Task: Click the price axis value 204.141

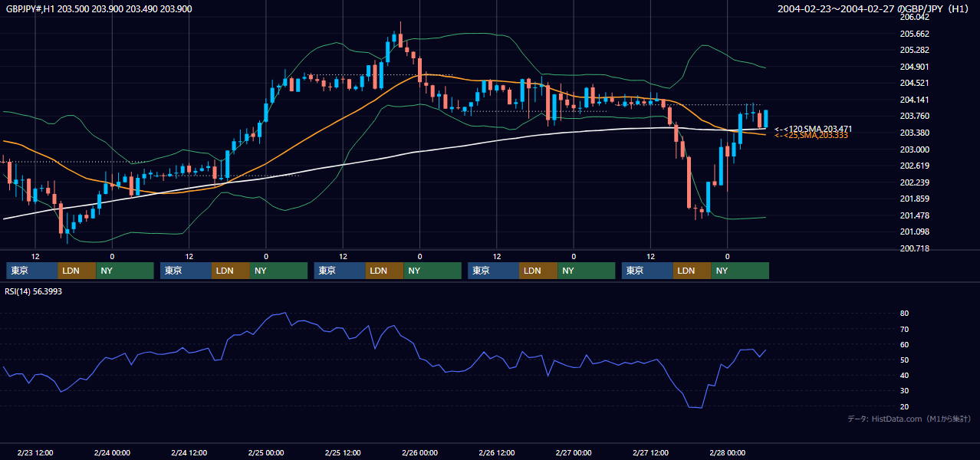Action: tap(914, 100)
